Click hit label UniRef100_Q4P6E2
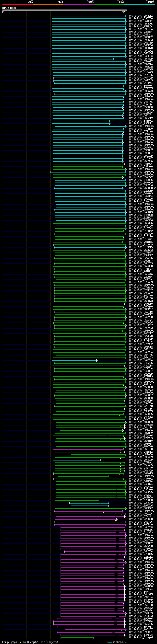Screen dimensions: 157x644 click(141, 417)
